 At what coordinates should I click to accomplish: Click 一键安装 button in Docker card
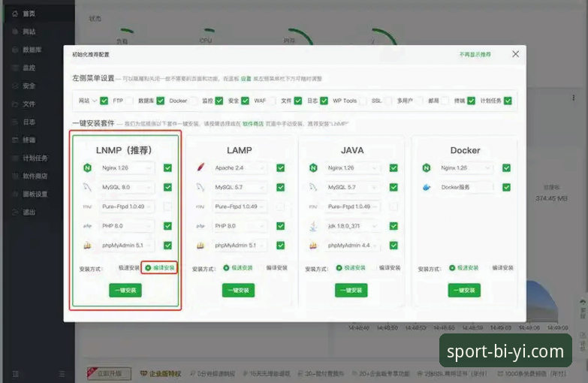464,291
